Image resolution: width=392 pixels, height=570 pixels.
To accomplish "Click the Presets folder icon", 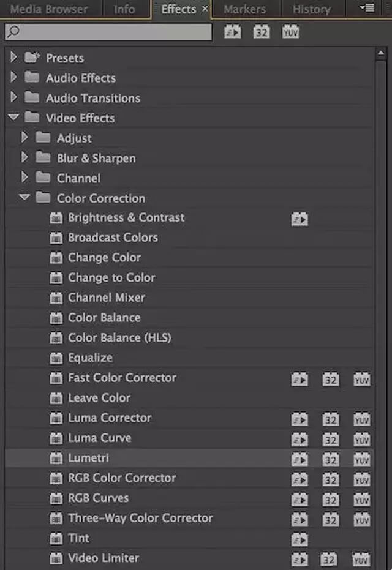I will tap(32, 58).
